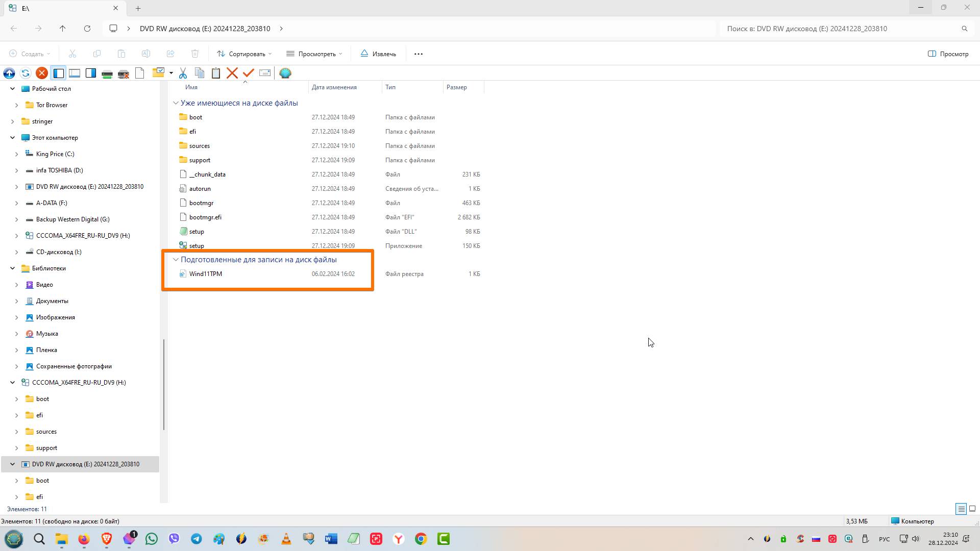Click the red circle stop icon
This screenshot has height=551, width=980.
[x=42, y=73]
